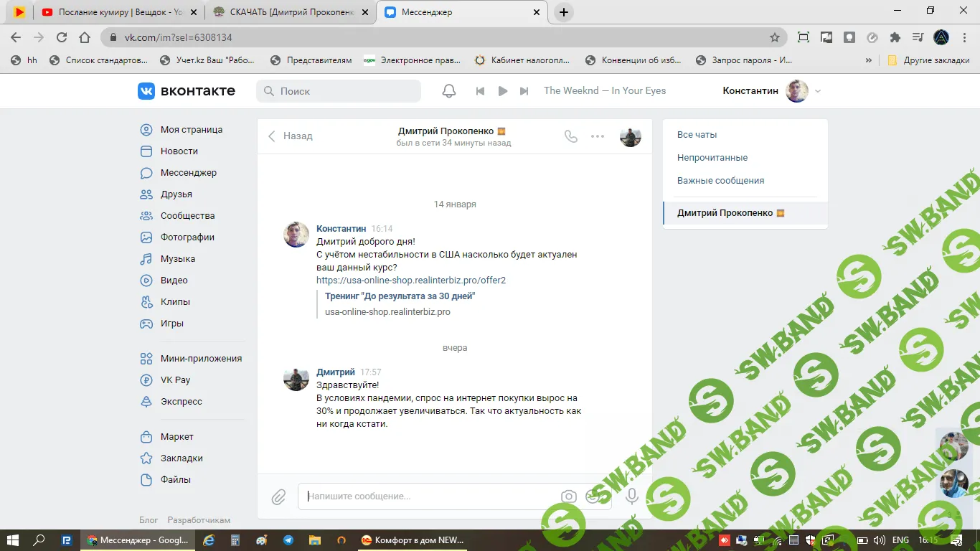
Task: Open the usa-online-shop.realinterbiz.pro/offer2 link
Action: 411,281
